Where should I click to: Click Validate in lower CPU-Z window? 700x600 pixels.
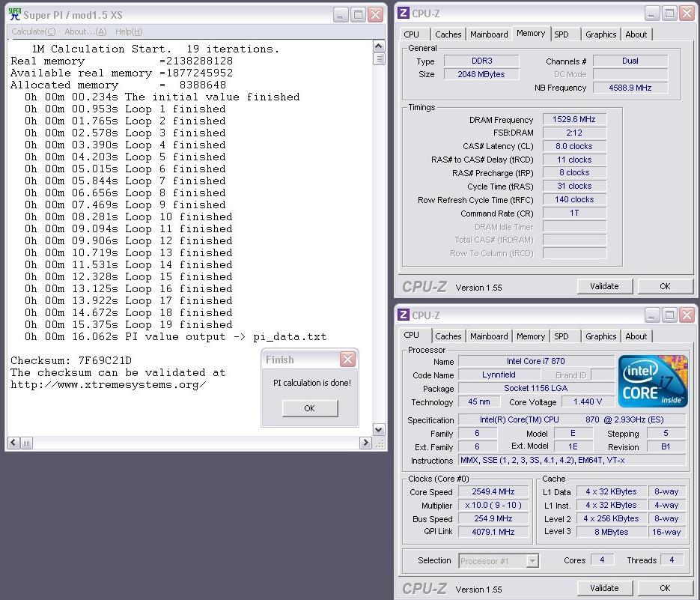coord(604,588)
